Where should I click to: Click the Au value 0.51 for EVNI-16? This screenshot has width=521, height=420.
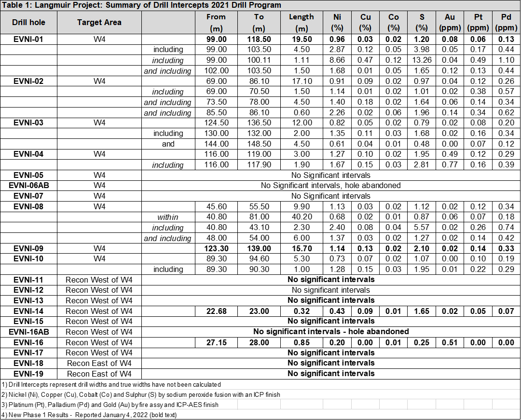tap(450, 342)
